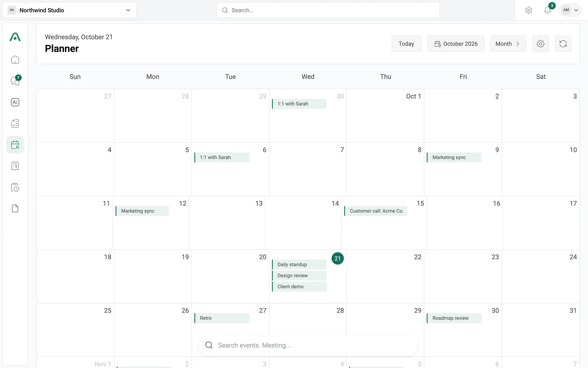
Task: Open Customer call: Acme Co. event
Action: (x=376, y=211)
